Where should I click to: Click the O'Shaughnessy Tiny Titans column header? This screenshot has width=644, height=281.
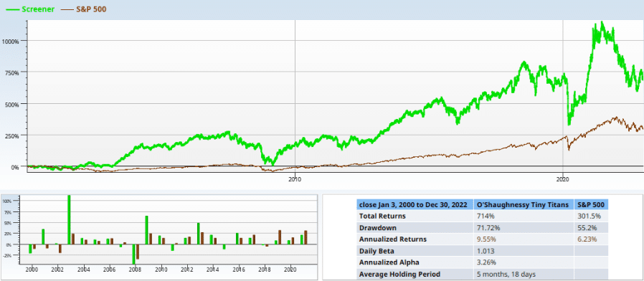(524, 204)
